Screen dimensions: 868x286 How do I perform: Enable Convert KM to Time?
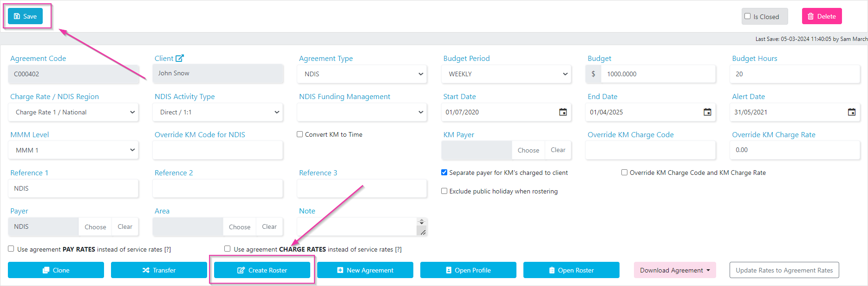coord(300,134)
